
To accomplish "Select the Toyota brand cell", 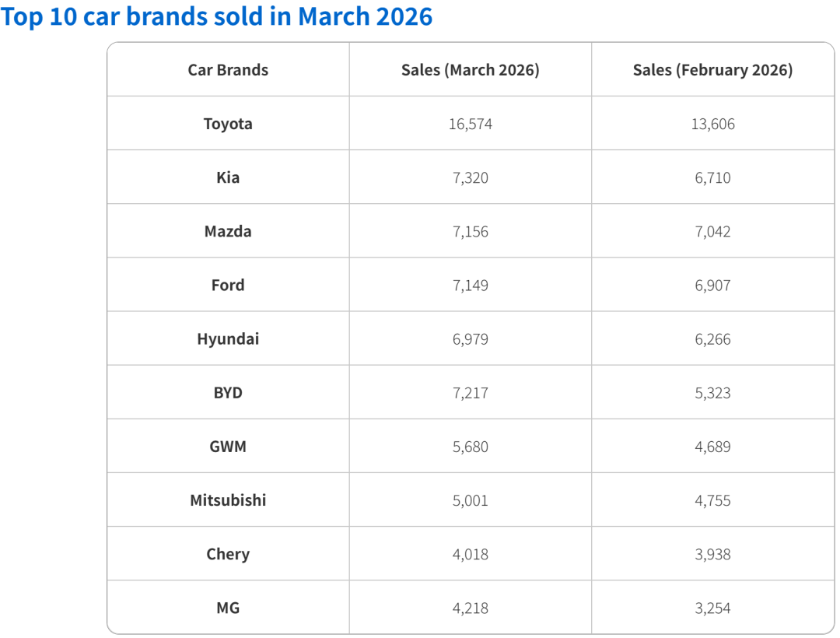I will [x=228, y=124].
